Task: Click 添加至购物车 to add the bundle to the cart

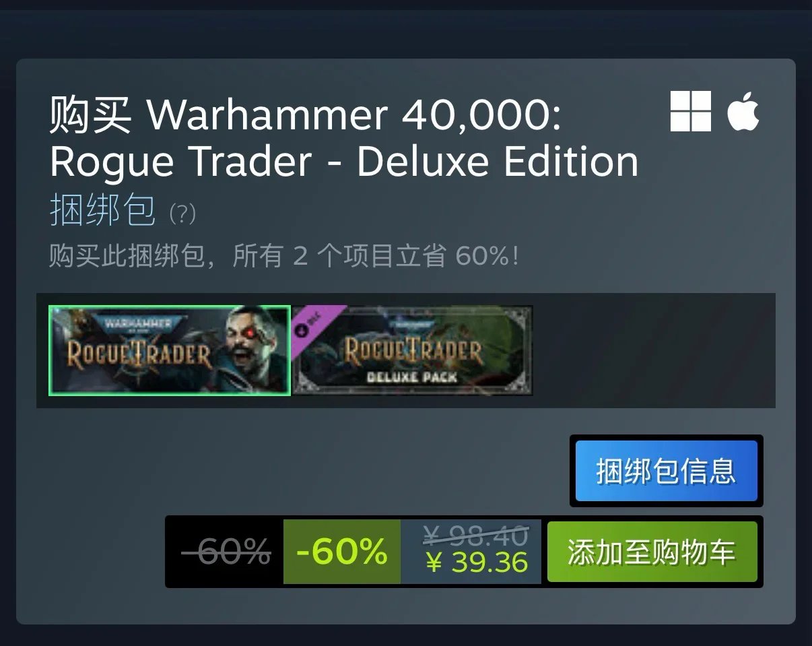Action: [x=652, y=552]
